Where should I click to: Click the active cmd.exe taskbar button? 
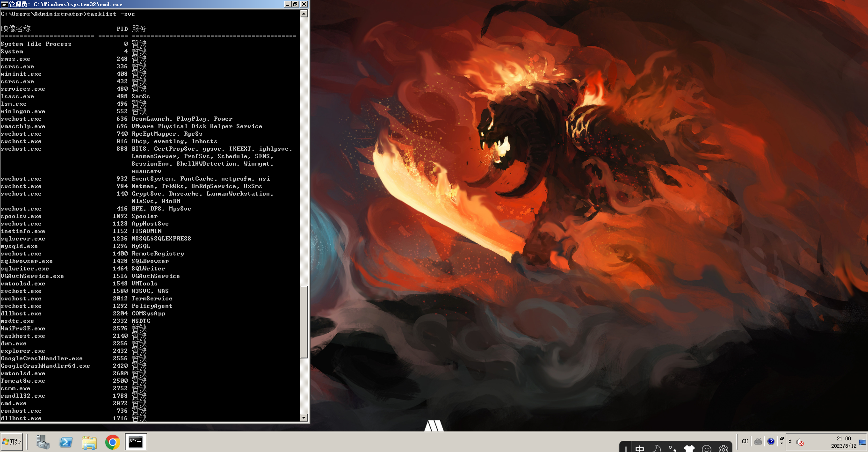coord(136,441)
